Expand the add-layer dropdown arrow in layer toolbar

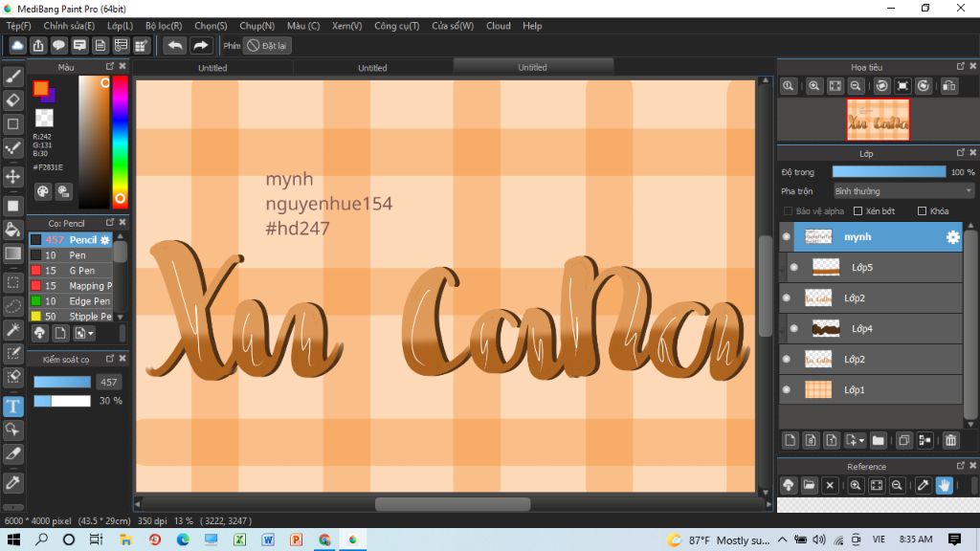coord(862,441)
